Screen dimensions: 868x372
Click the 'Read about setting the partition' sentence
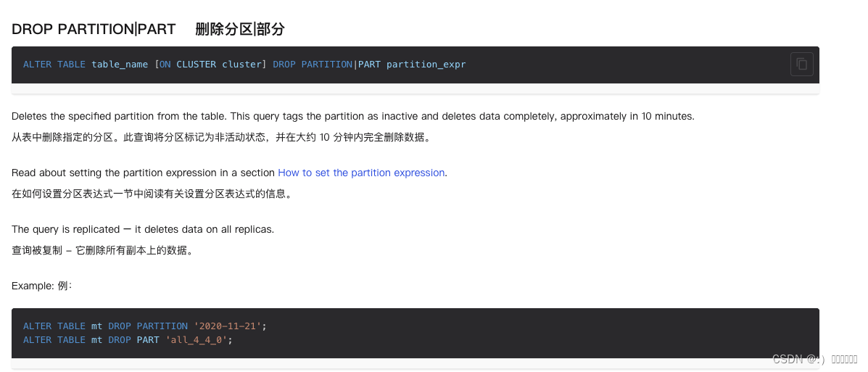[229, 173]
